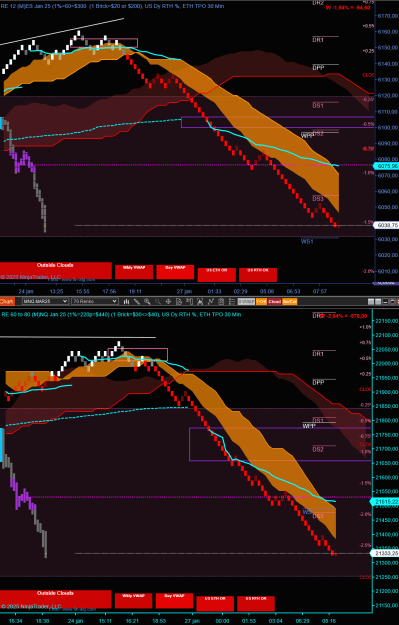
Task: Click the DPP pivot label in NQ chart
Action: [x=318, y=383]
